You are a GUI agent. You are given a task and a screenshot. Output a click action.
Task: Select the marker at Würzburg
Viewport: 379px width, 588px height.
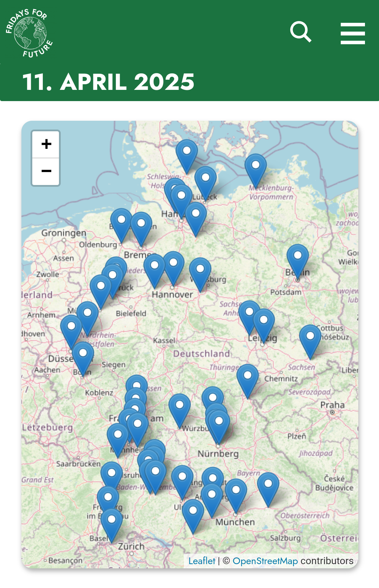coord(180,411)
